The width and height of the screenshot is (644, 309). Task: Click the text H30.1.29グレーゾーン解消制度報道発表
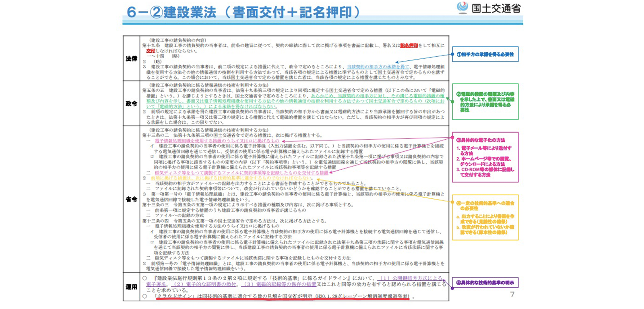[362, 297]
